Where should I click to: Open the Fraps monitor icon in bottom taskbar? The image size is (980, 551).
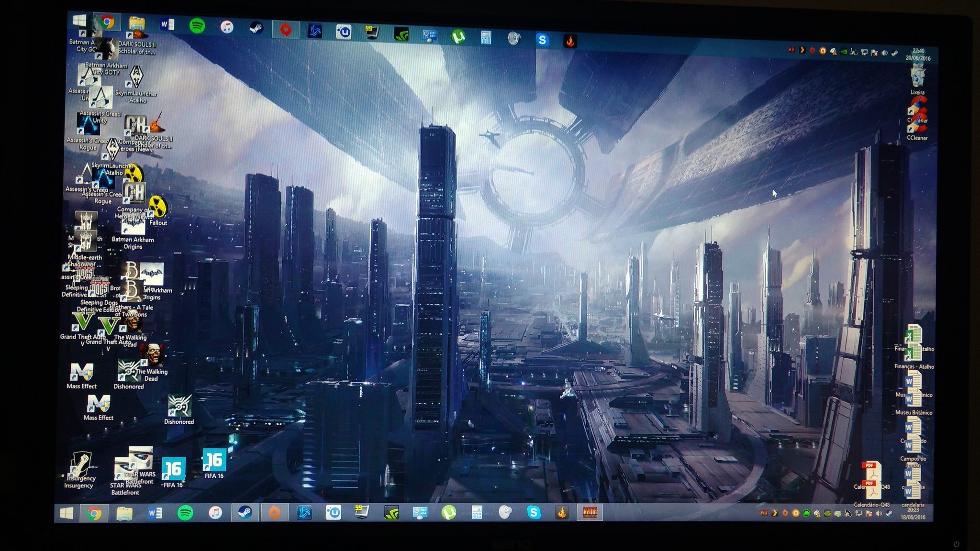click(x=362, y=512)
